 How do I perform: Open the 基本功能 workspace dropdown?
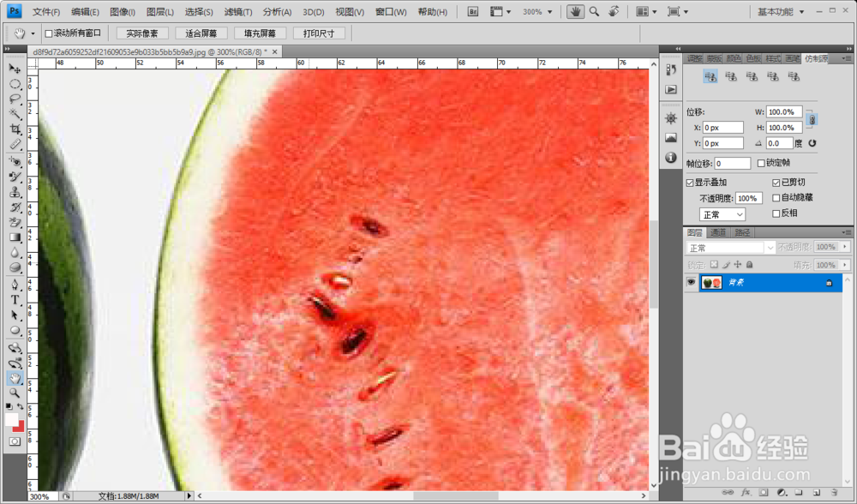[781, 11]
